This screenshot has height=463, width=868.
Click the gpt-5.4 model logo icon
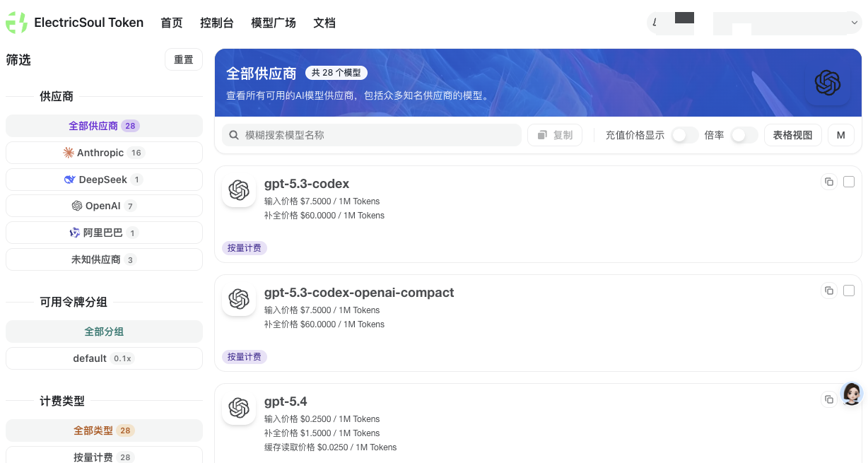coord(239,408)
